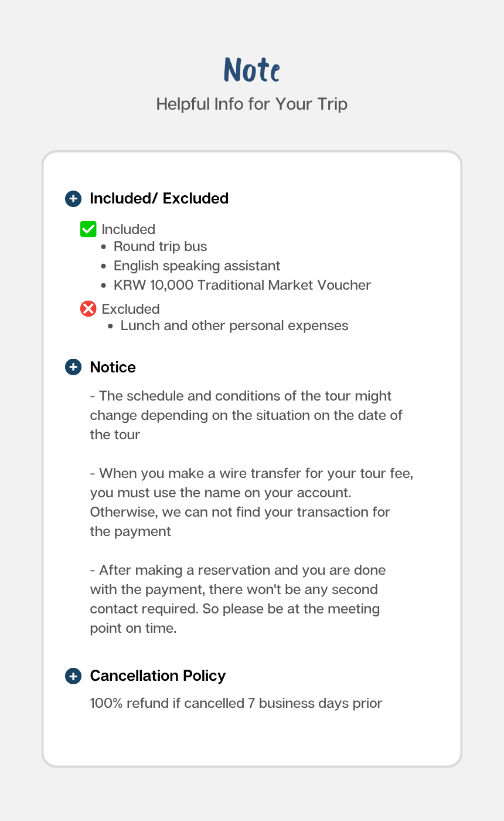
Task: Expand the Included/ Excluded section heading
Action: (159, 199)
